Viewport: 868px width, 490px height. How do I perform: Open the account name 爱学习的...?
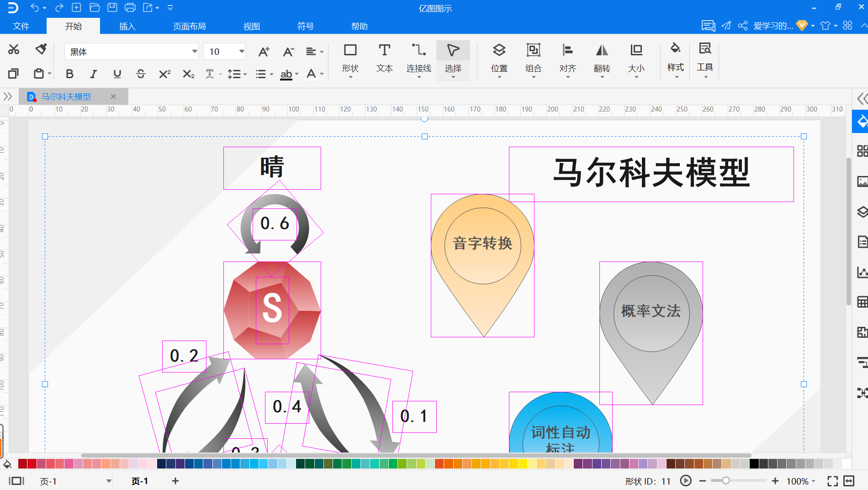pos(773,26)
